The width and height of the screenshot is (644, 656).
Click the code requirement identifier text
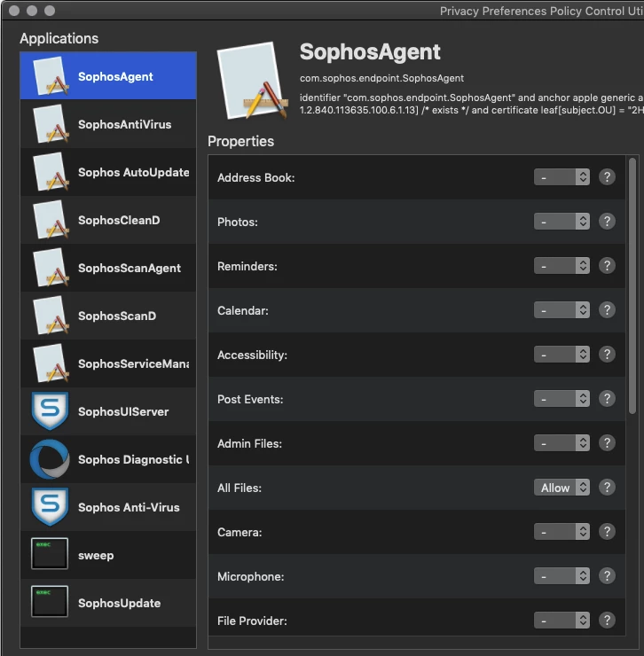(472, 104)
